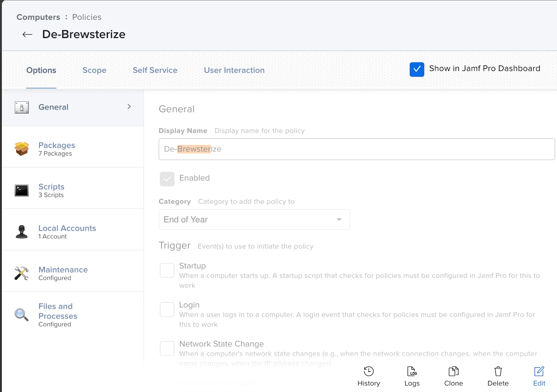This screenshot has width=557, height=392.
Task: Toggle Show in Jamf Pro Dashboard checkbox
Action: point(417,69)
